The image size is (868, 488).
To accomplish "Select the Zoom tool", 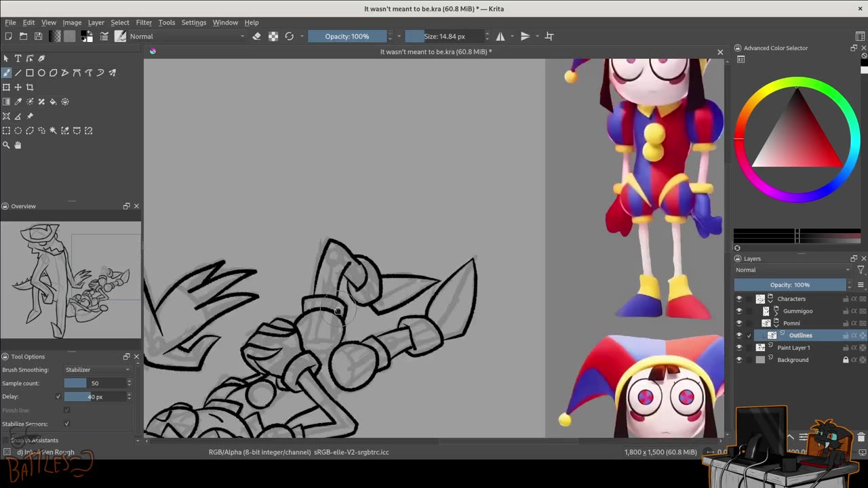I will (x=6, y=145).
